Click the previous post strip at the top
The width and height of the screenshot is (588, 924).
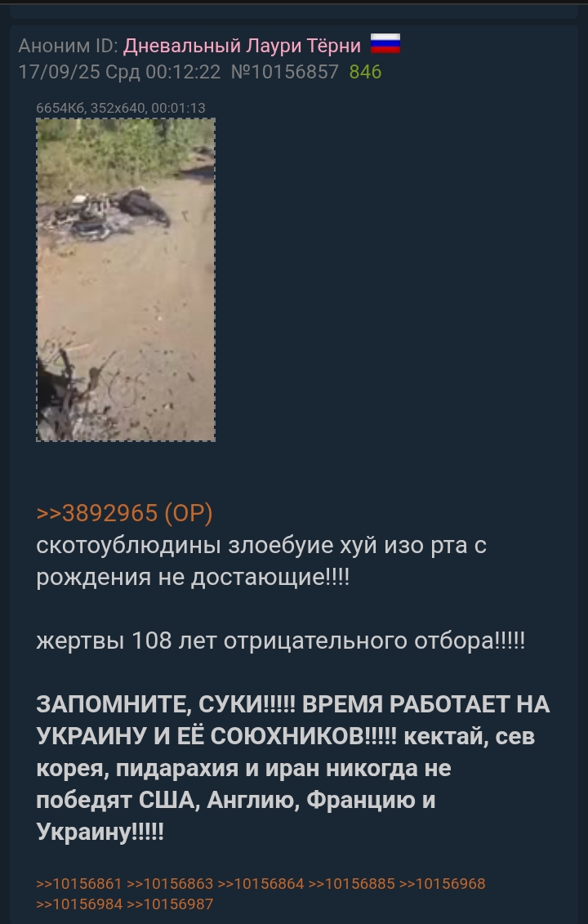pos(294,11)
